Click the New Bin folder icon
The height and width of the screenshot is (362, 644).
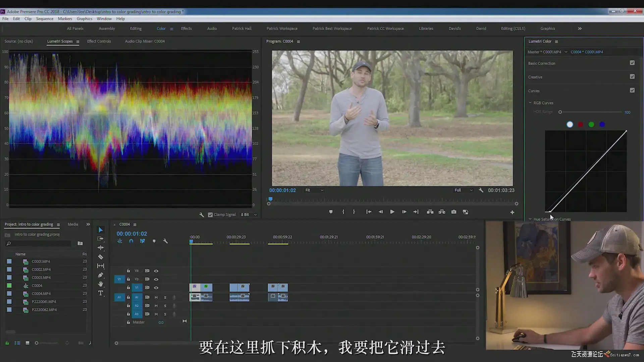coord(80,243)
